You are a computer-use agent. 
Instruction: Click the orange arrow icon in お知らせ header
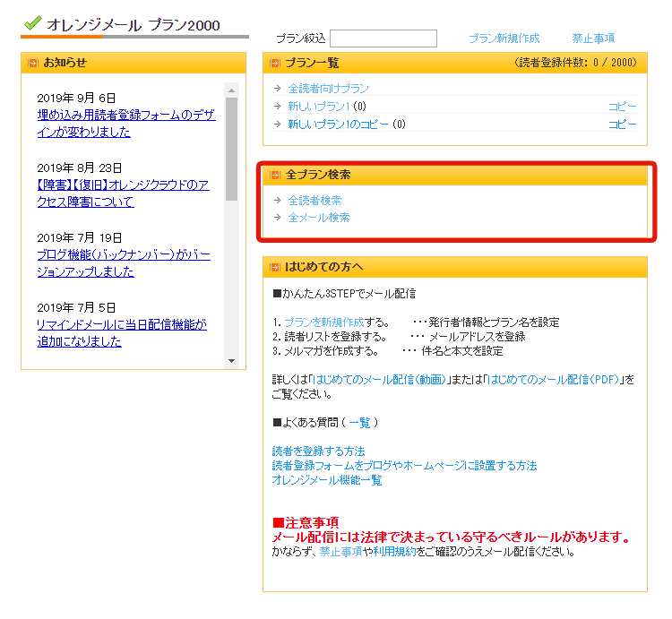pos(32,63)
